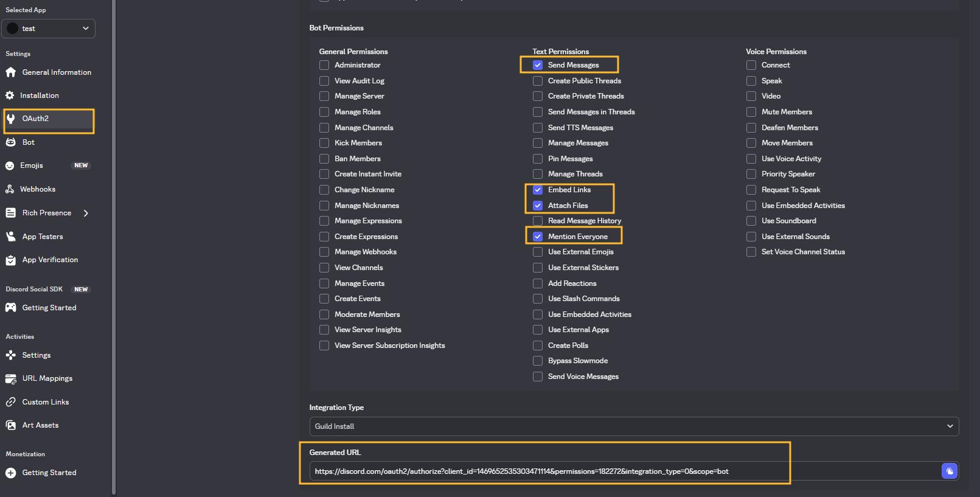The height and width of the screenshot is (497, 980).
Task: Click the General Information home icon
Action: 10,72
